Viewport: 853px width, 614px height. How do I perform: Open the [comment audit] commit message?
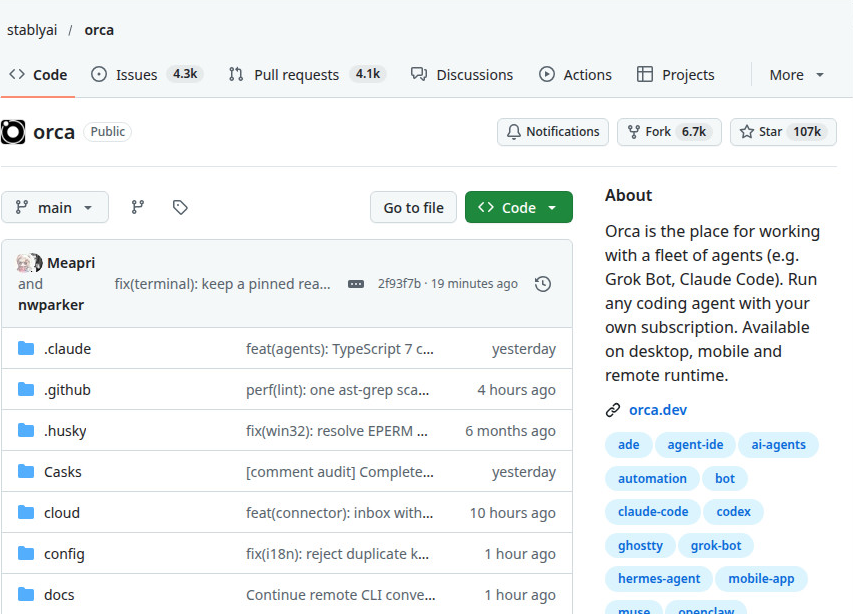click(x=340, y=472)
